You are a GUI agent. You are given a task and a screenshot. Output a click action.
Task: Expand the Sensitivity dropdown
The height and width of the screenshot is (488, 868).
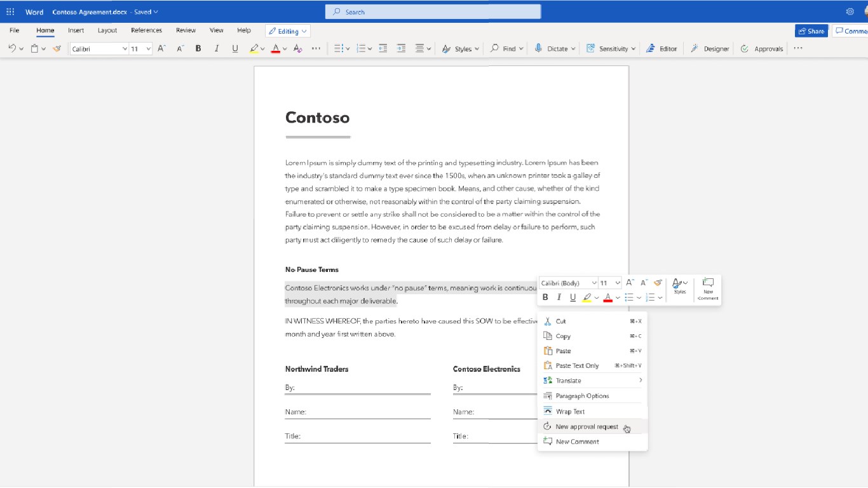pos(634,49)
